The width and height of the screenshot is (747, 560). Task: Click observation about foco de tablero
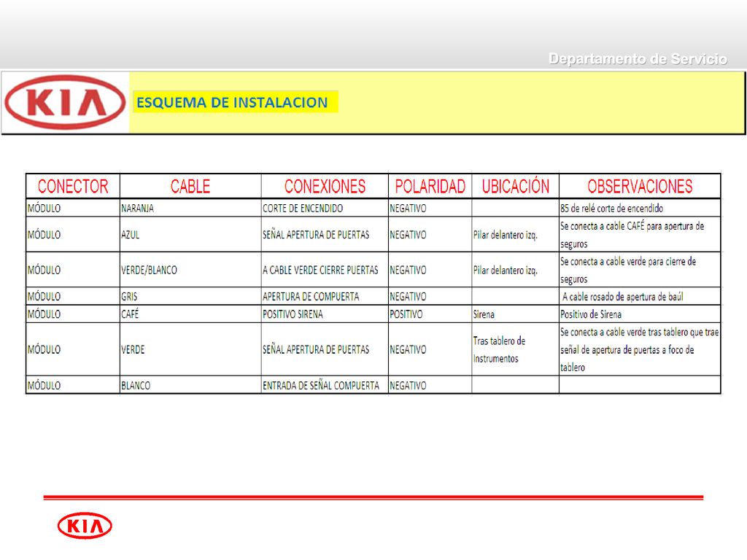tap(640, 349)
